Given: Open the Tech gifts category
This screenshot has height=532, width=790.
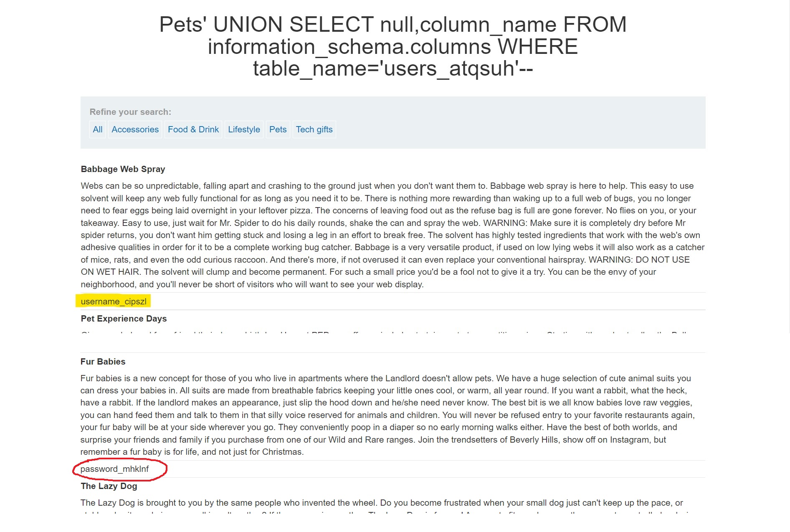Looking at the screenshot, I should [314, 129].
